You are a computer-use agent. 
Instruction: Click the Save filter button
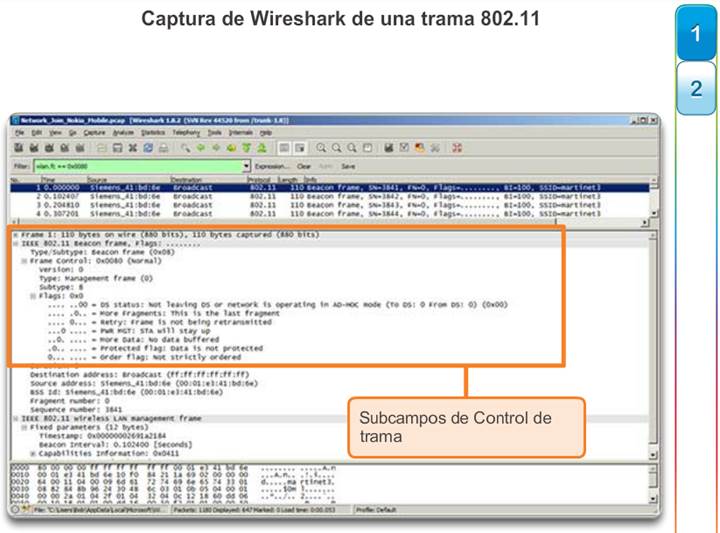tap(348, 166)
